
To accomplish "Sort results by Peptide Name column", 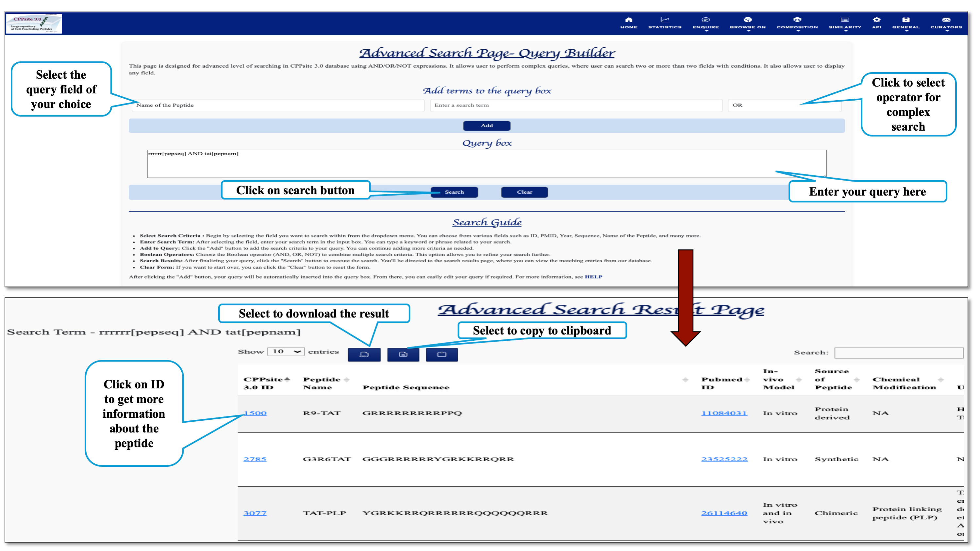I will point(346,380).
